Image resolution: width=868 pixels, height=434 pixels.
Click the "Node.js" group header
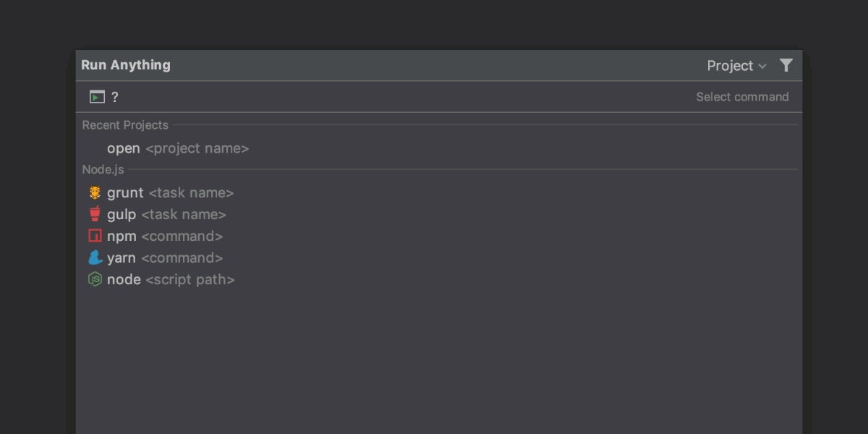(x=103, y=170)
